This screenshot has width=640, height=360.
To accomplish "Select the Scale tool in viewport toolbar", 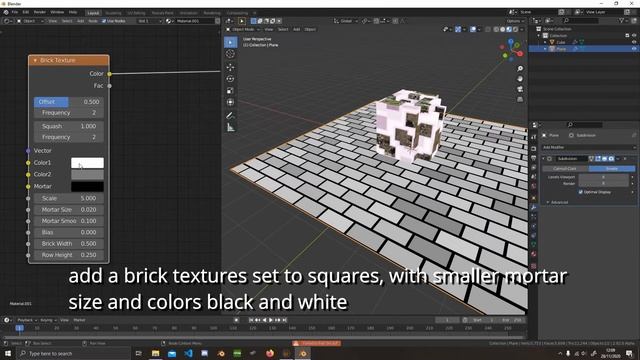I will click(x=231, y=91).
